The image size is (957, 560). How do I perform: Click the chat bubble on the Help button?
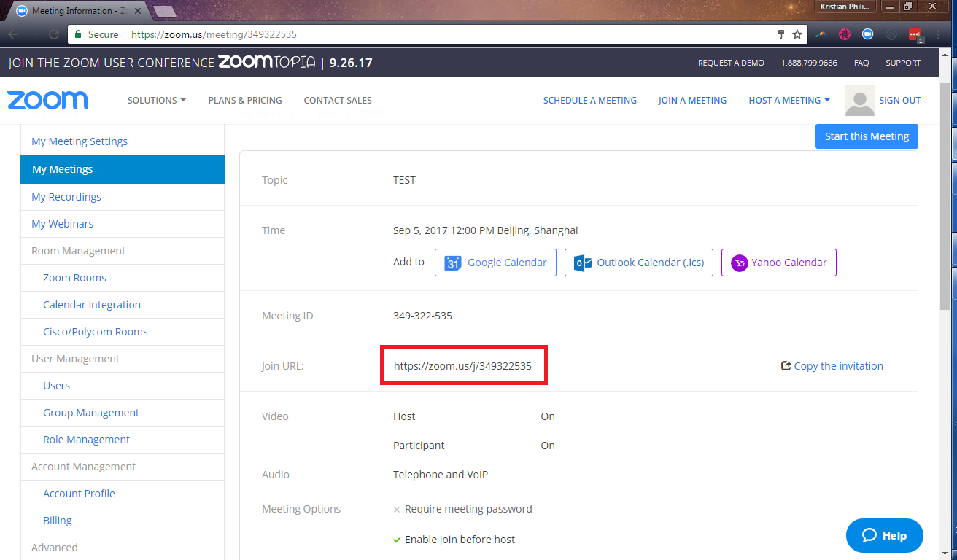pos(869,535)
